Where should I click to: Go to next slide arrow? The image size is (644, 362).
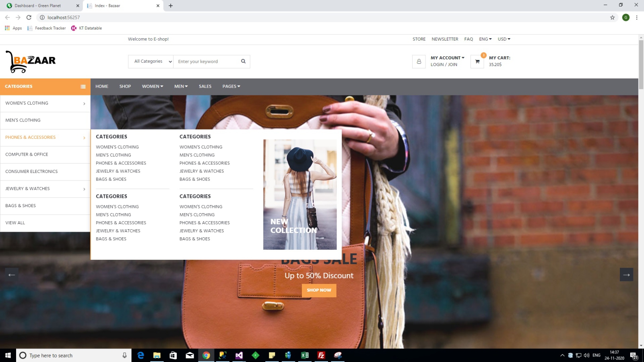626,275
